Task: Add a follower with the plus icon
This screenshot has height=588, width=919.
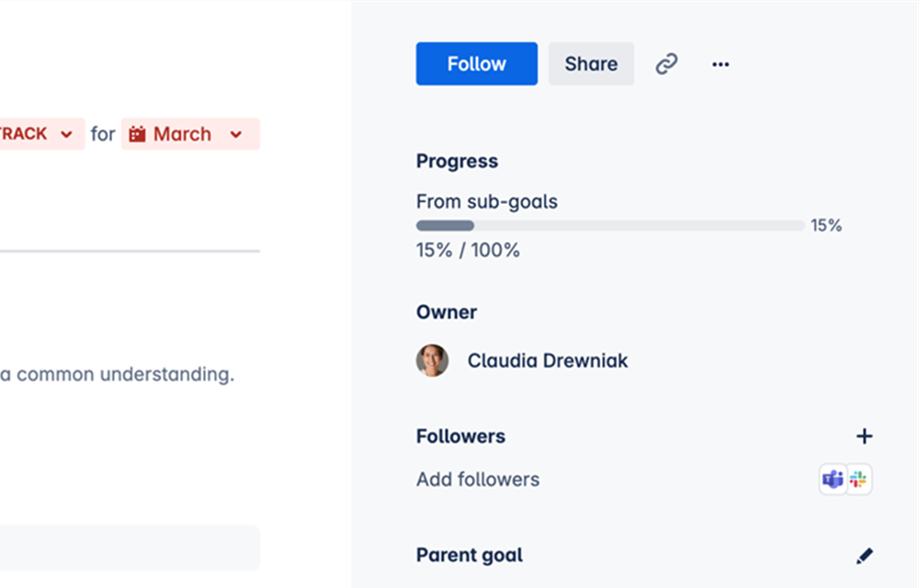Action: pyautogui.click(x=864, y=436)
